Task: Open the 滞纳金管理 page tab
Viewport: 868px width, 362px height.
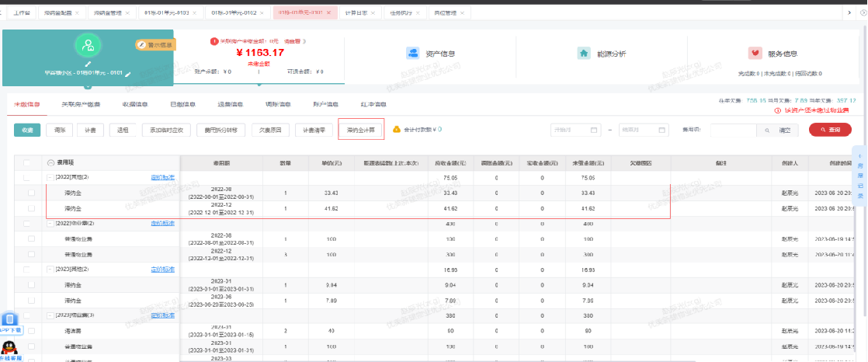Action: tap(109, 13)
